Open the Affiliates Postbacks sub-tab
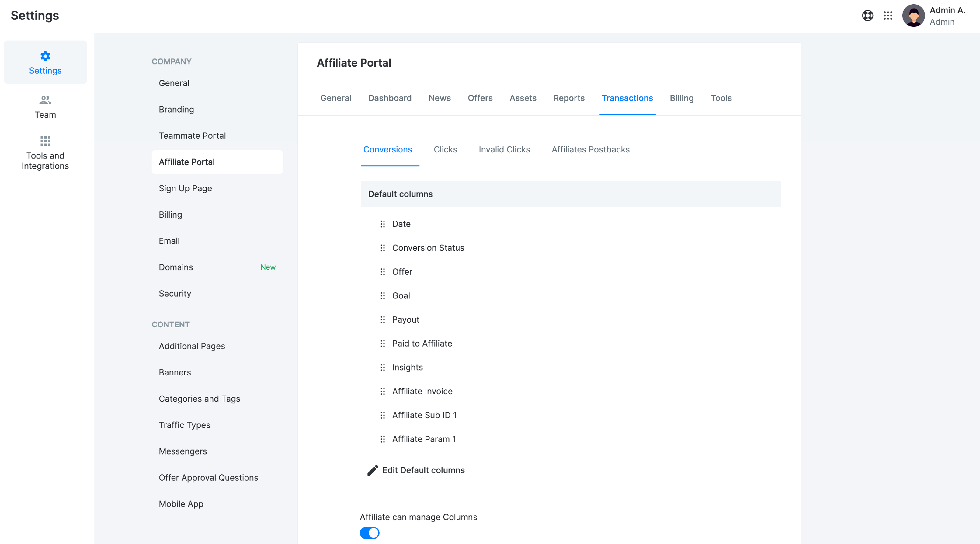 click(x=590, y=150)
